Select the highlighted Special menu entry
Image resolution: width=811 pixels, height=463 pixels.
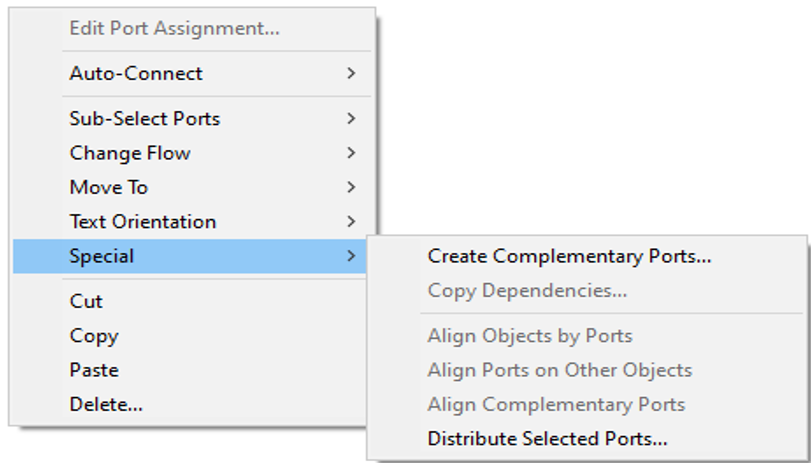(190, 256)
